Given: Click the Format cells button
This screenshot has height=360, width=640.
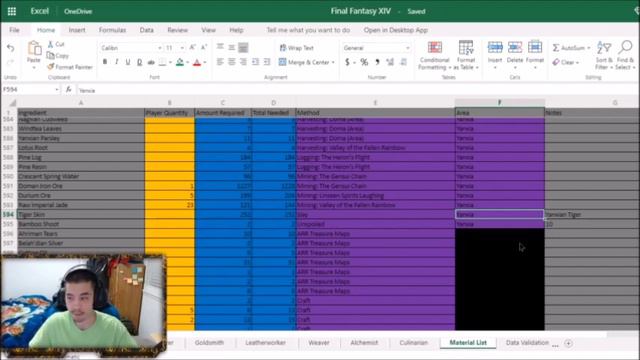Looking at the screenshot, I should click(x=535, y=55).
